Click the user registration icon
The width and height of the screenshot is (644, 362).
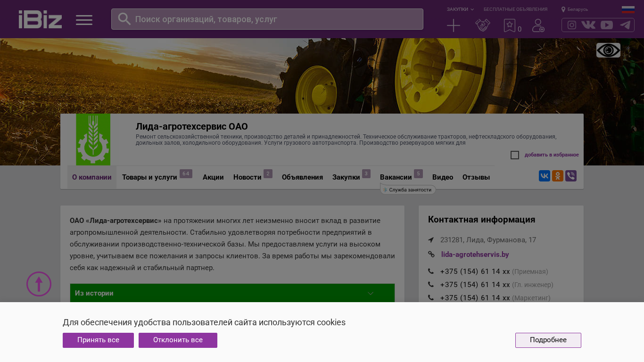coord(538,25)
